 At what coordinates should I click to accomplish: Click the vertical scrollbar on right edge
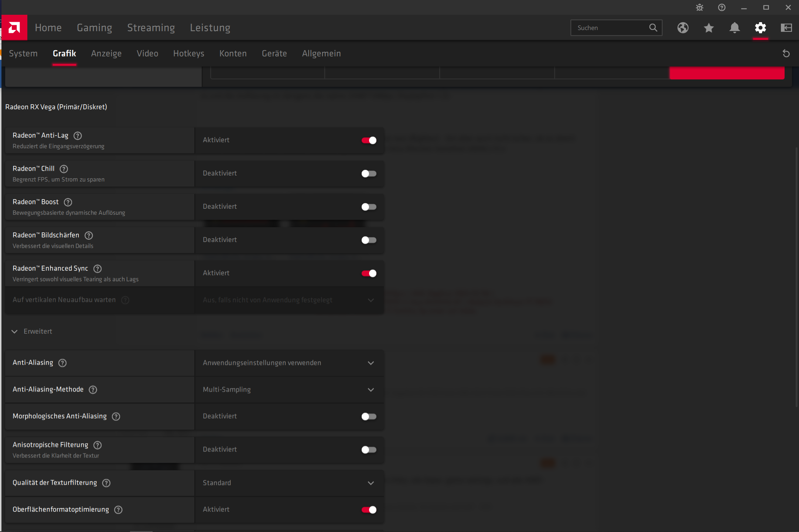[796, 277]
